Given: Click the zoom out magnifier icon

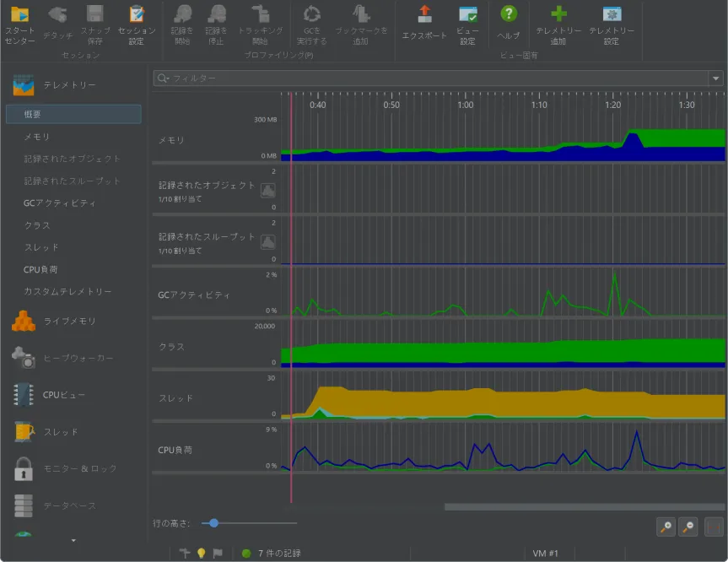Looking at the screenshot, I should point(688,527).
